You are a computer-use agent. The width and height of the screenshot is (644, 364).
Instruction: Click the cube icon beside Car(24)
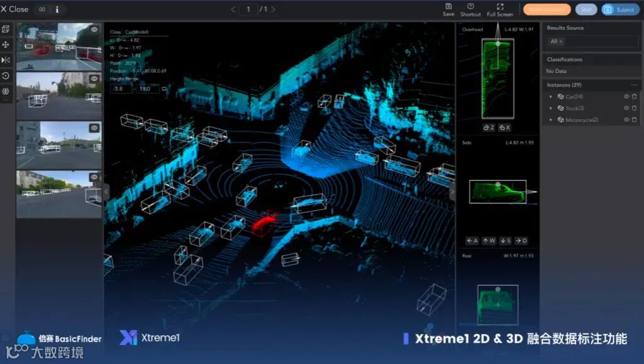(x=560, y=96)
